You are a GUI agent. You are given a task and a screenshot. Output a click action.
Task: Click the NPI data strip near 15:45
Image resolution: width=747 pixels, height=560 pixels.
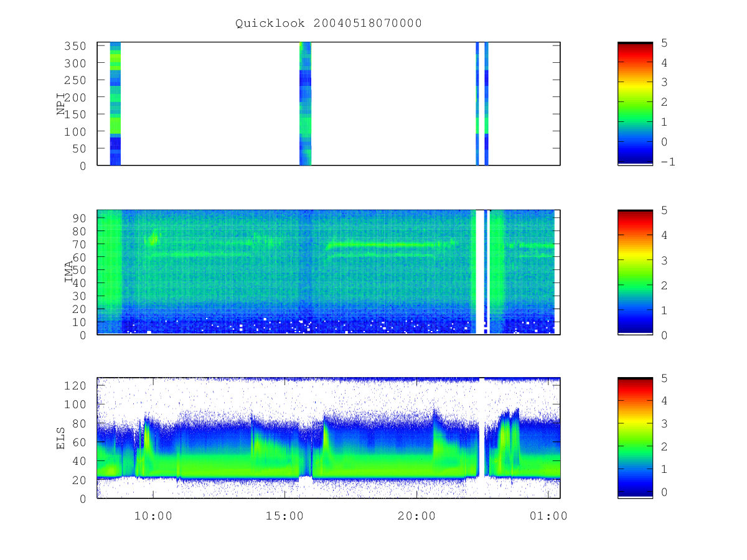pos(305,103)
